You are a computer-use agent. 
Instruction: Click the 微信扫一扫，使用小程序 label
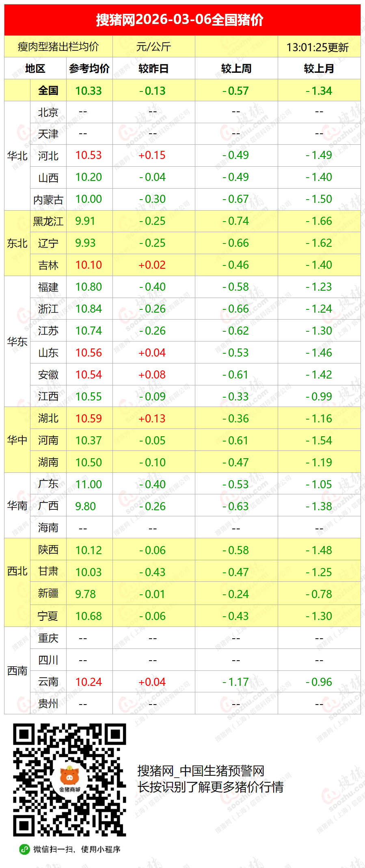point(77,849)
